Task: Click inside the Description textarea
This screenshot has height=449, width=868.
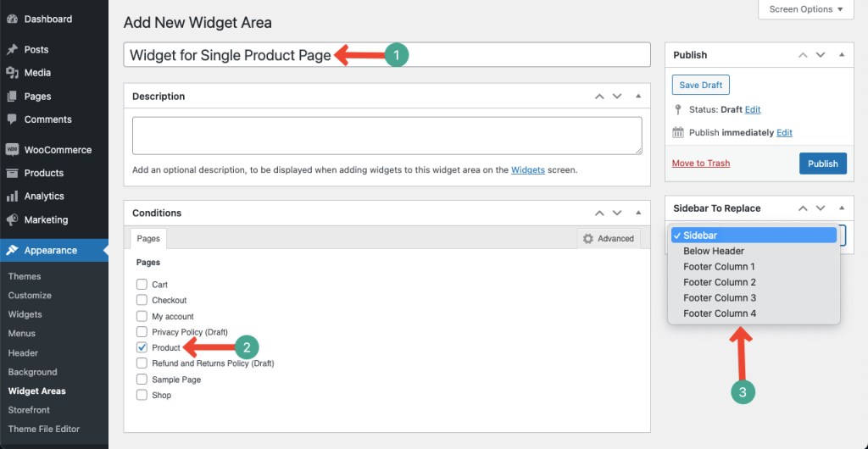Action: (387, 136)
